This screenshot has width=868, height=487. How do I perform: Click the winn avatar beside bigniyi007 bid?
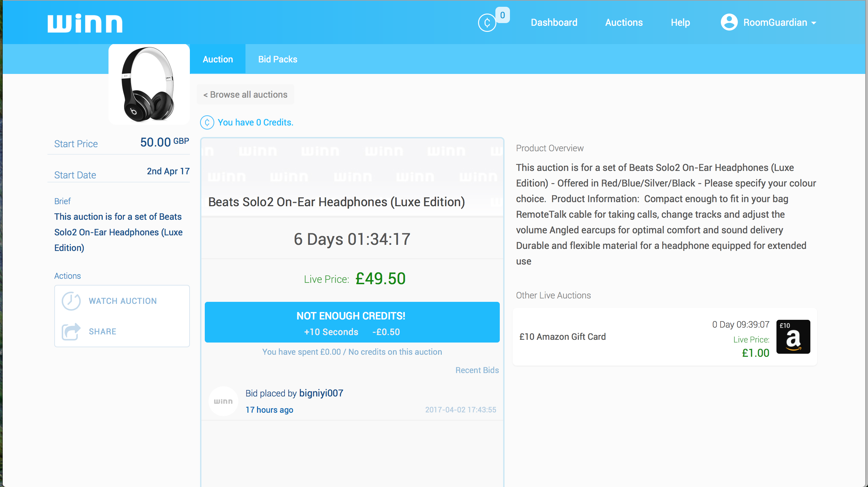tap(223, 401)
